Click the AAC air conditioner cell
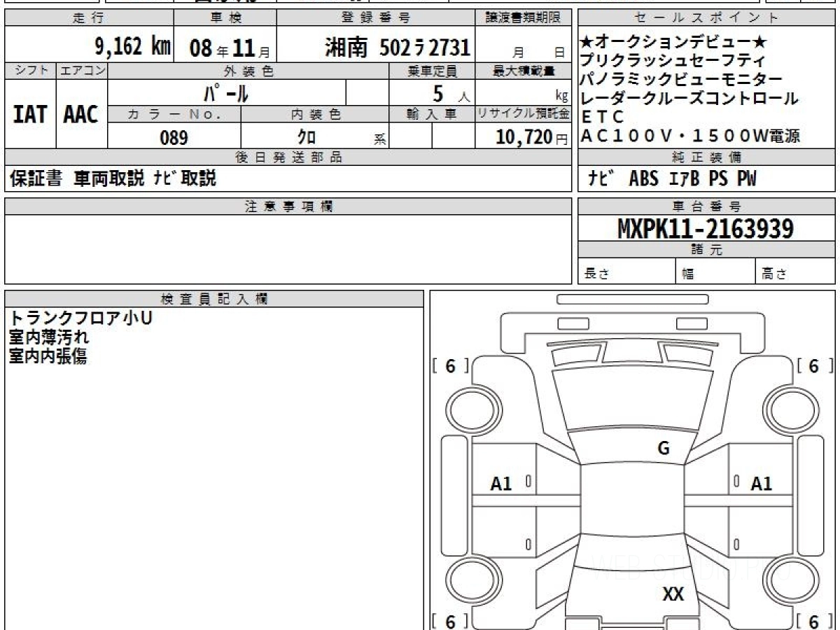 (81, 114)
